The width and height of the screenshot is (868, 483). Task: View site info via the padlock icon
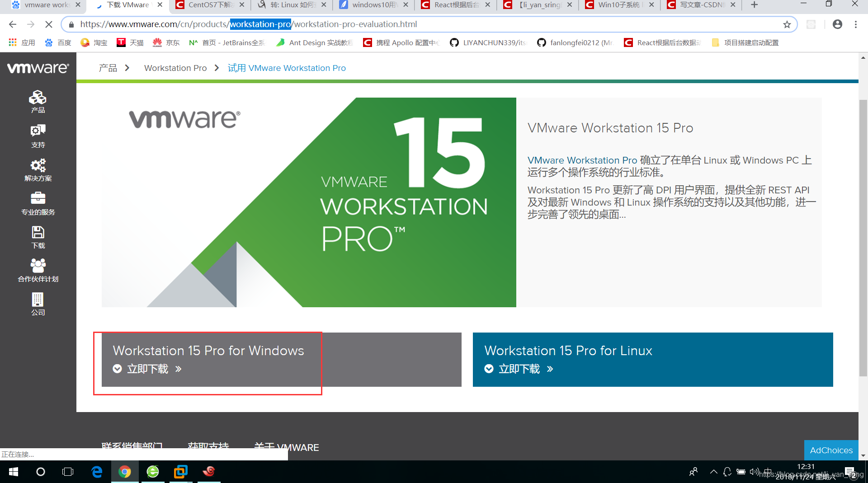[71, 24]
